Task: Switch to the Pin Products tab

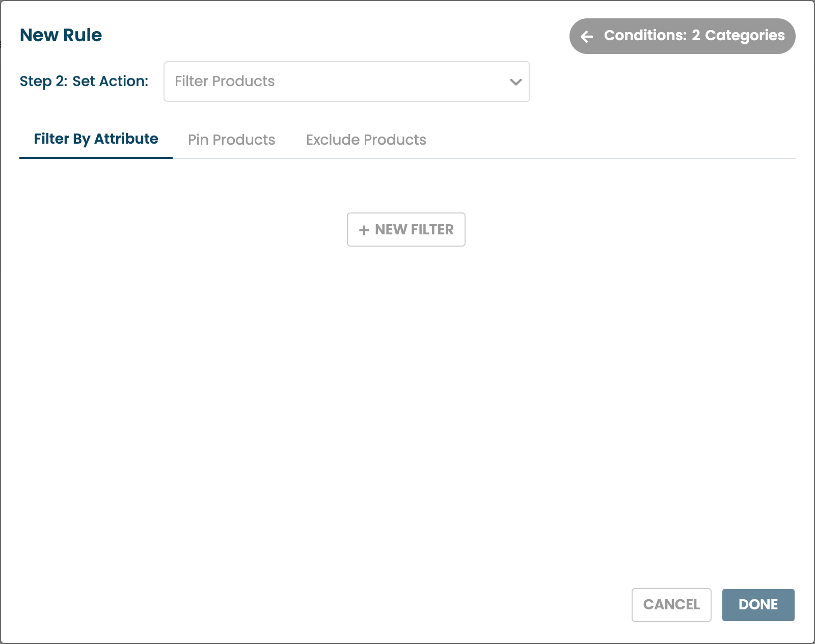Action: [x=231, y=140]
